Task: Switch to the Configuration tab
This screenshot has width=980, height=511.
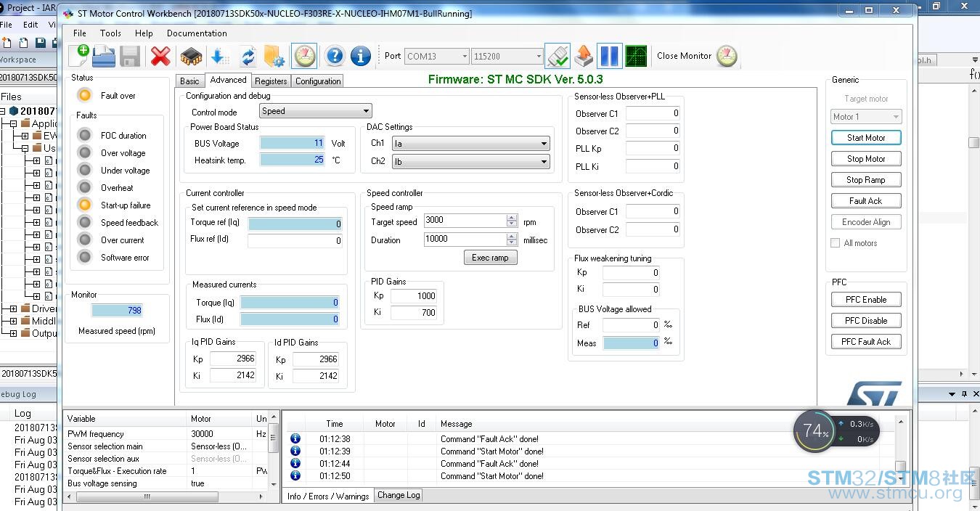Action: pyautogui.click(x=318, y=81)
